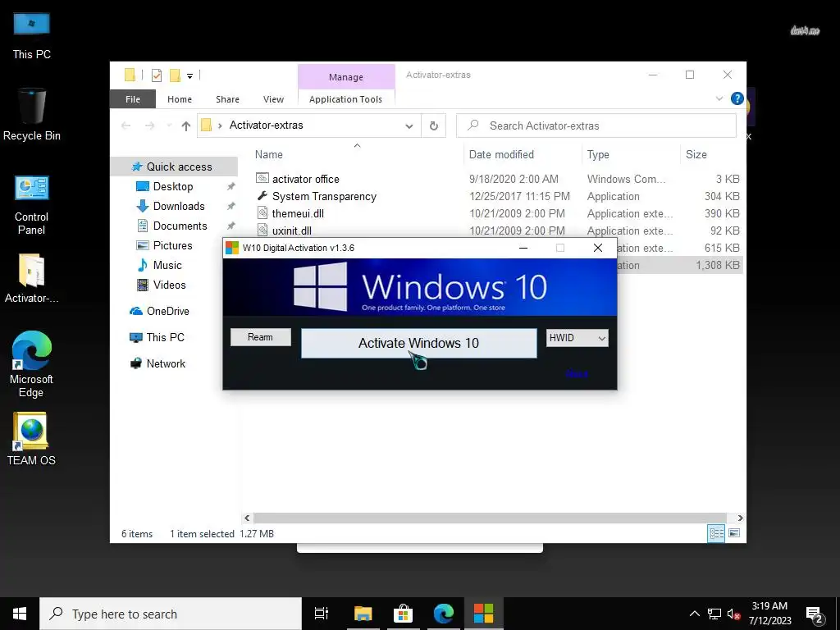
Task: Select TEAM OS desktop shortcut
Action: (x=32, y=439)
